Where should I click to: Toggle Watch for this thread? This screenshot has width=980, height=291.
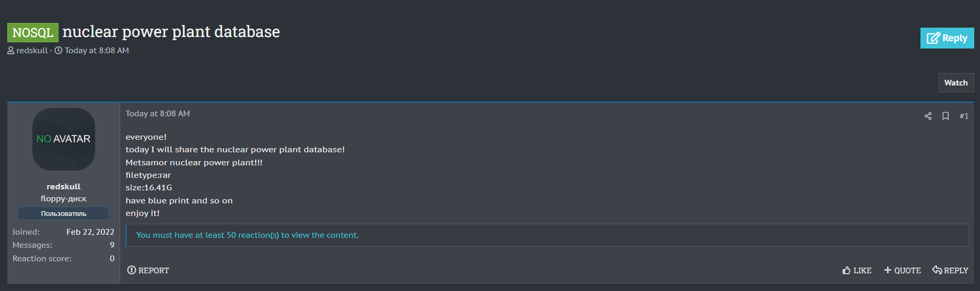click(x=956, y=83)
